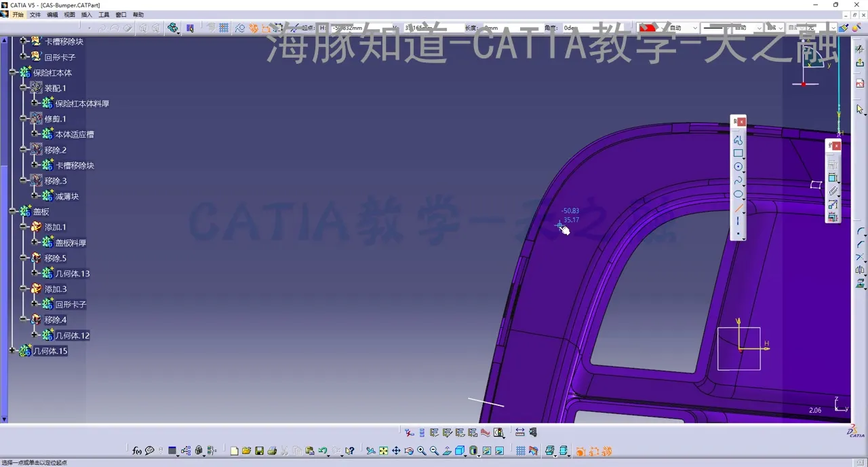
Task: Select the Ellipse sketch tool
Action: click(738, 194)
